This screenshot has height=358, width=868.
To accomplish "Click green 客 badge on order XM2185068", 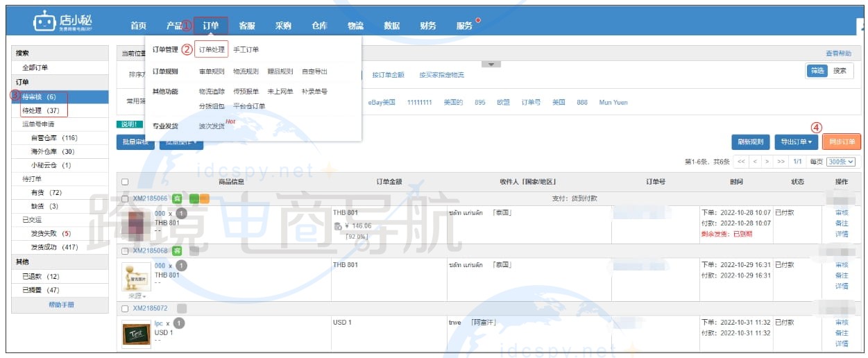I will point(177,250).
